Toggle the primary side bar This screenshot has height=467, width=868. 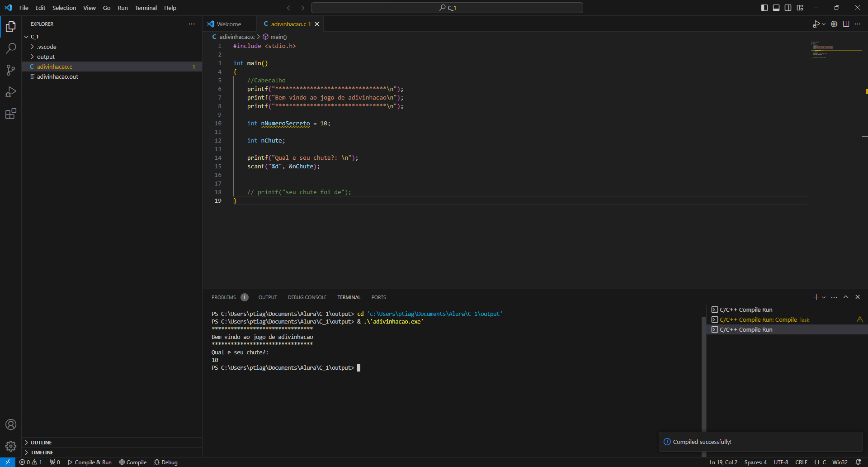[x=764, y=8]
